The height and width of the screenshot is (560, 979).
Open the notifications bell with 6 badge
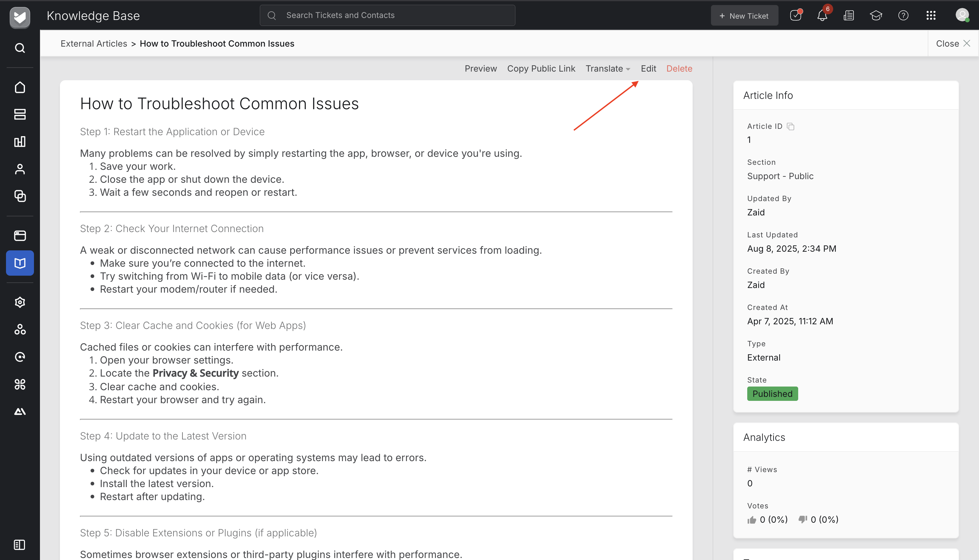click(822, 15)
